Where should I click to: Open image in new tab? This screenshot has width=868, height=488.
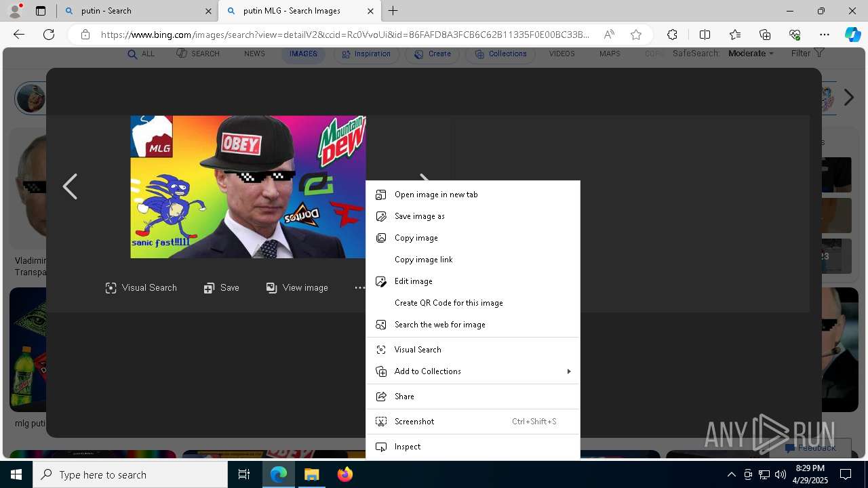point(473,195)
